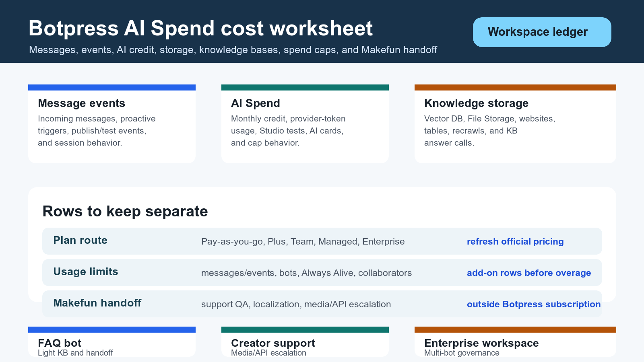Click the Makefun handoff row label
The height and width of the screenshot is (362, 644).
click(97, 303)
